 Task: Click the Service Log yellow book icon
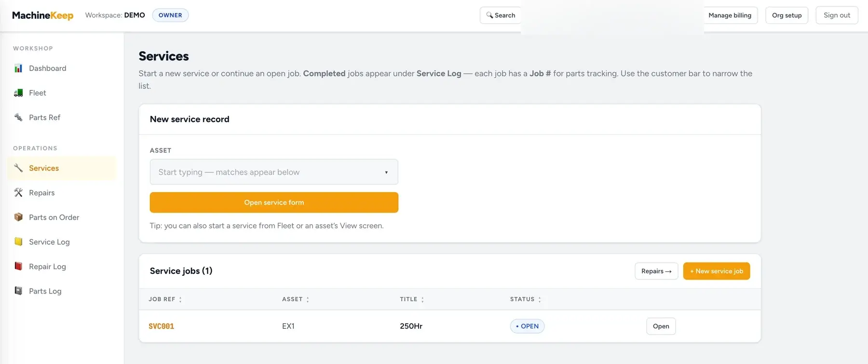(x=18, y=242)
